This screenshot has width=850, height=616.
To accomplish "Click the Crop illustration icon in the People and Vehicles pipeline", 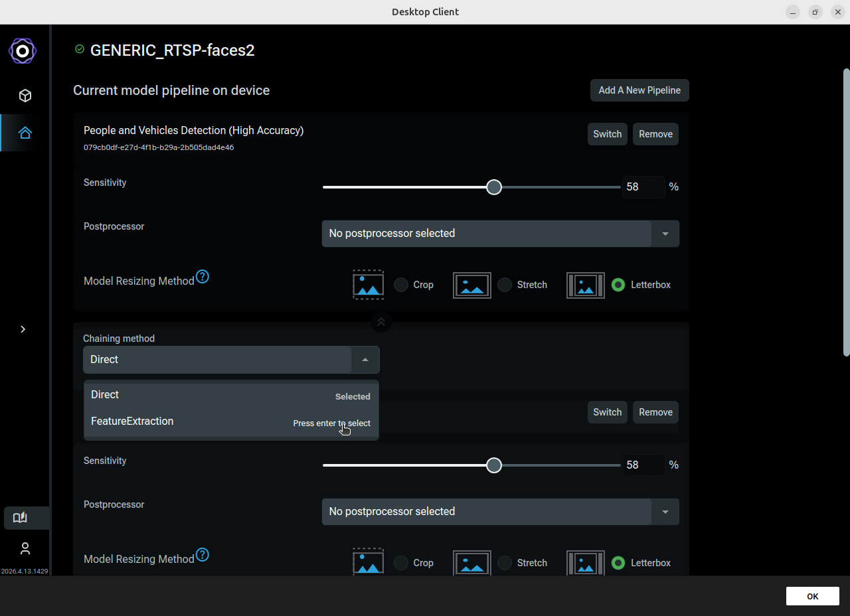I will 368,285.
